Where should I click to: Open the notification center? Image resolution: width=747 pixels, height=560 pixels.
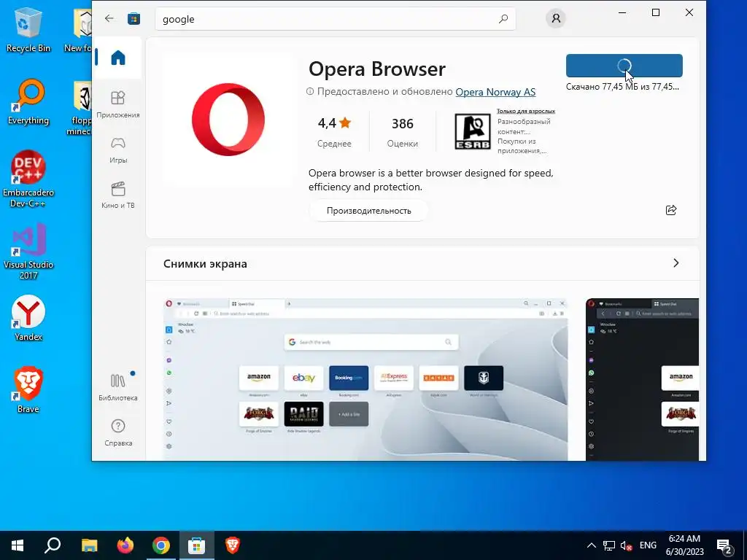click(x=724, y=545)
